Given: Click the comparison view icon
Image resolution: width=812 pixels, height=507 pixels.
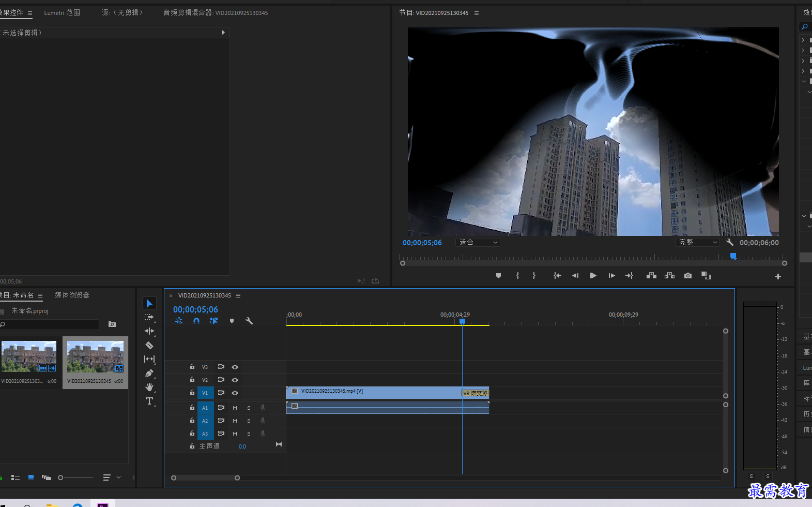Looking at the screenshot, I should pyautogui.click(x=706, y=276).
